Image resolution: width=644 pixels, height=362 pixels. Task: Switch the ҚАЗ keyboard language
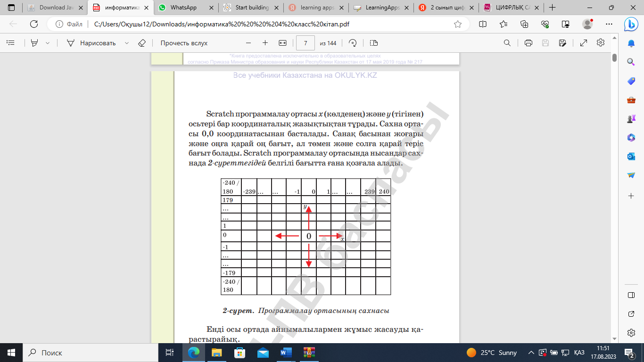click(x=579, y=353)
